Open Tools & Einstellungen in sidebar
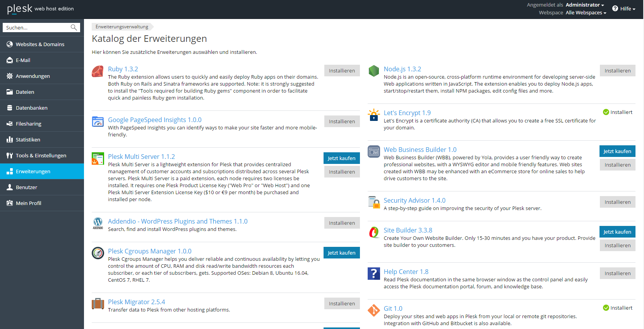 (x=42, y=155)
